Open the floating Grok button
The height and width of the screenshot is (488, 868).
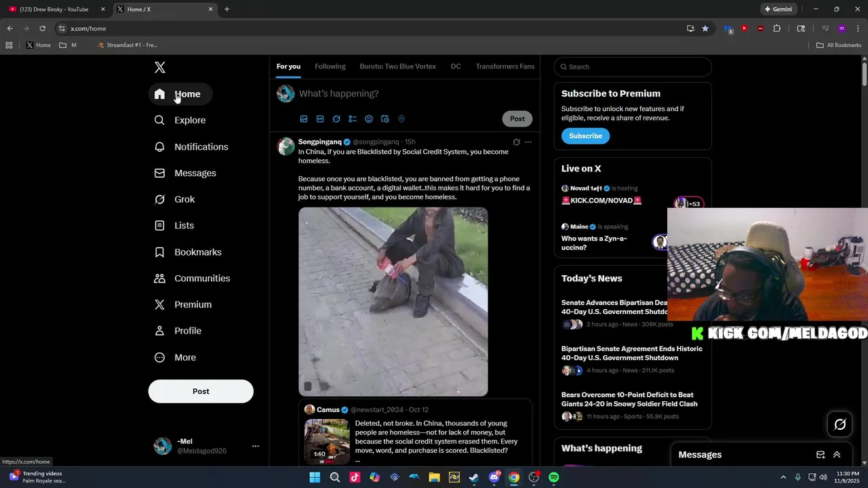(x=840, y=424)
